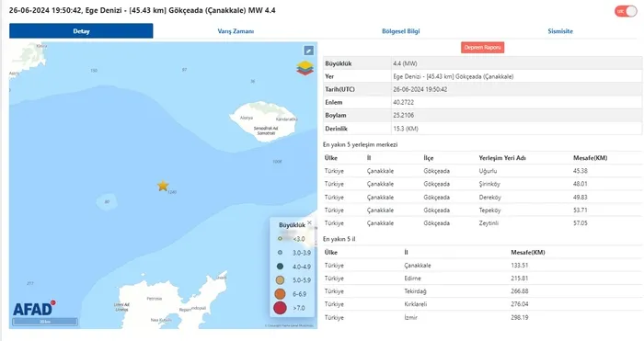Click the orange 6-6.9 legend circle
The width and height of the screenshot is (644, 341).
tap(280, 294)
